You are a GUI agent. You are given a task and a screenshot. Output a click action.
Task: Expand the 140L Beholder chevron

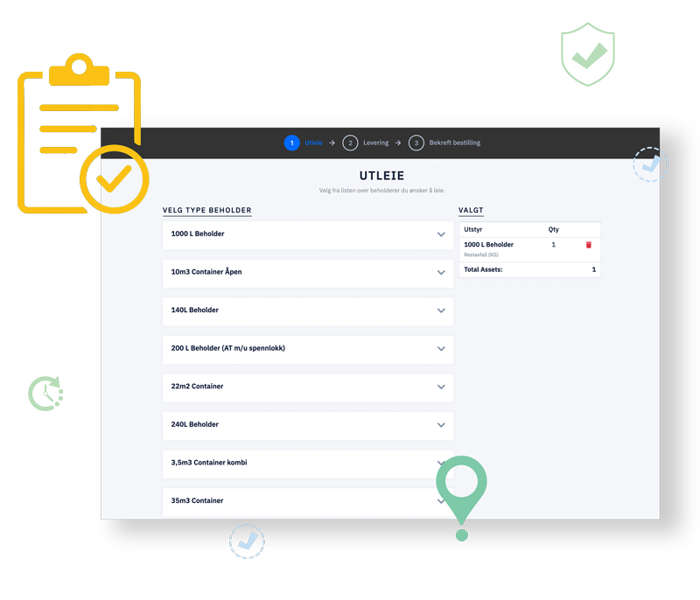pyautogui.click(x=441, y=310)
